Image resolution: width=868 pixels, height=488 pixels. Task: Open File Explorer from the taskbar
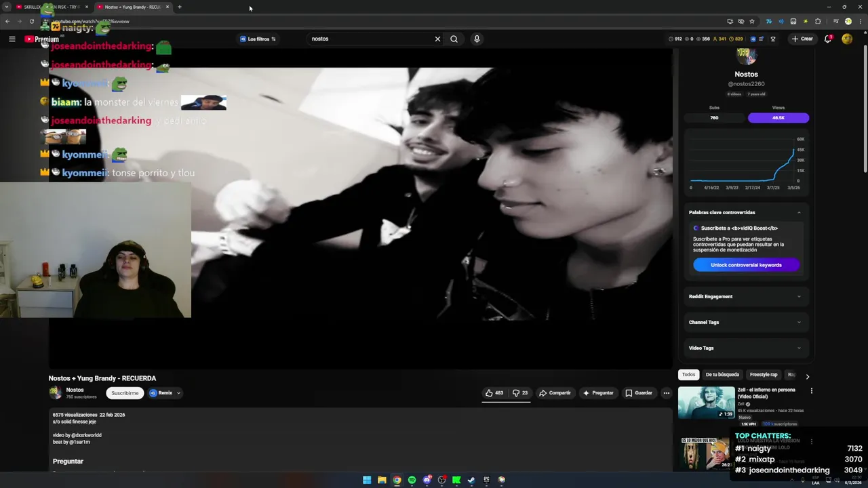point(382,480)
